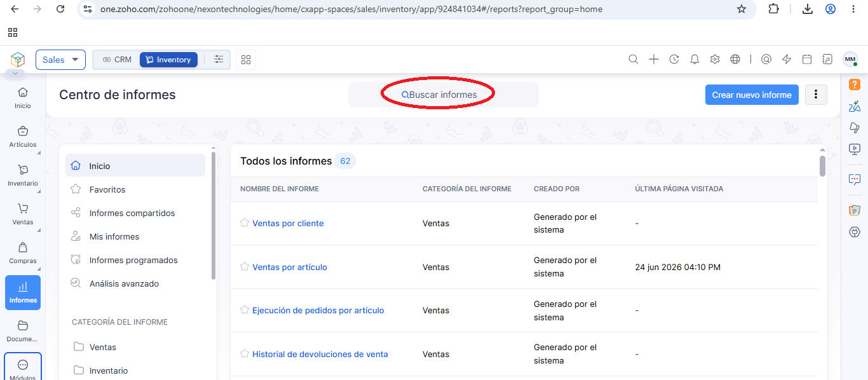The width and height of the screenshot is (868, 380).
Task: Click the magnifier search icon in top bar
Action: tap(634, 59)
